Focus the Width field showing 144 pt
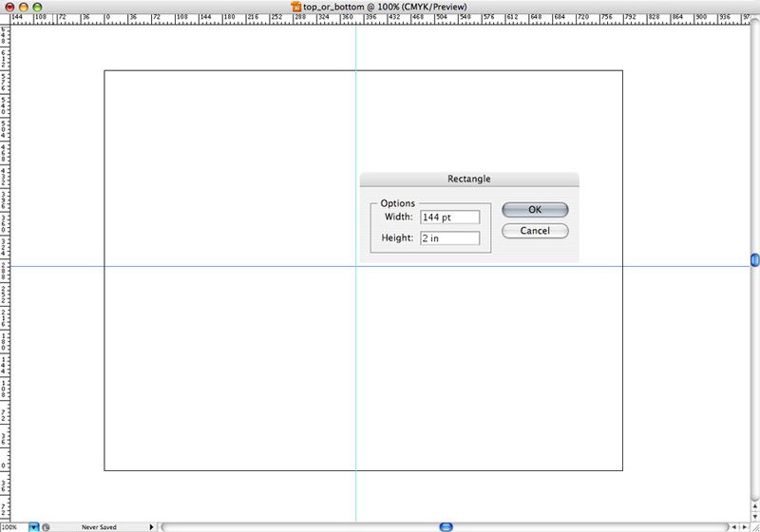The height and width of the screenshot is (532, 760). pyautogui.click(x=449, y=217)
